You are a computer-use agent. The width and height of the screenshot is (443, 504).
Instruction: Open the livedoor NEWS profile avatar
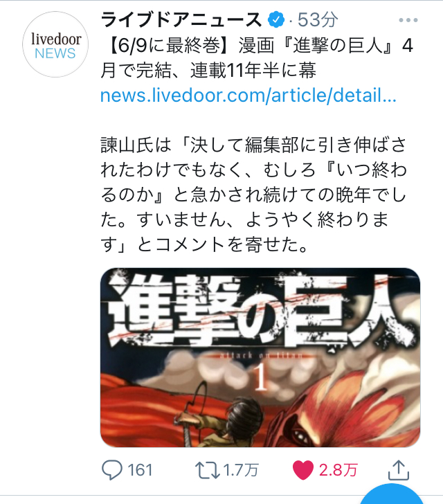tap(55, 44)
